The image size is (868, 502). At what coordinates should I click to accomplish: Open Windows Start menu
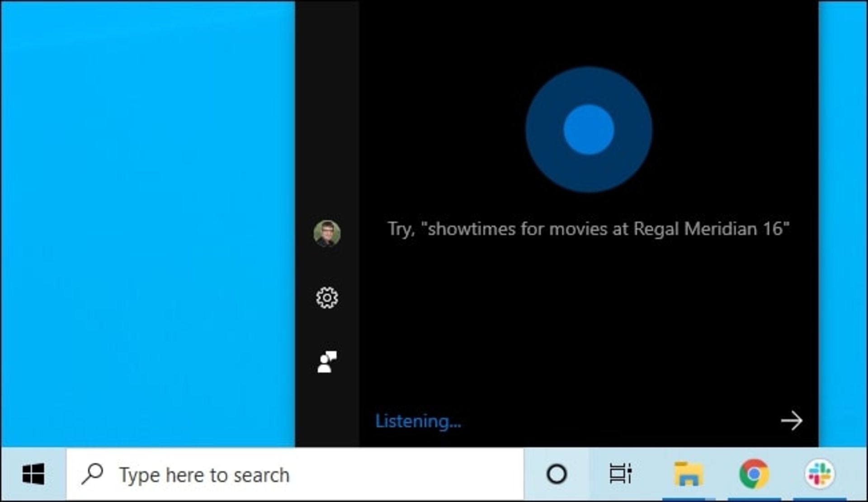[33, 474]
